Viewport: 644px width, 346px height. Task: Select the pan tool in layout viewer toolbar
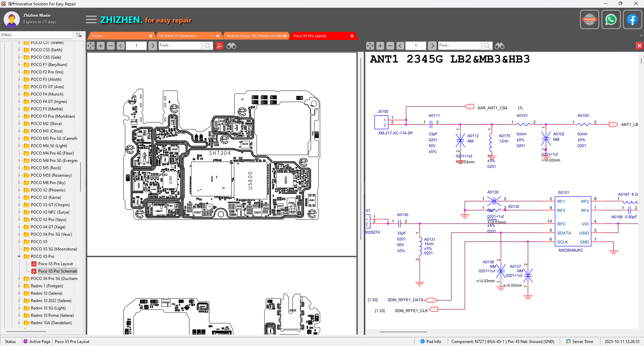(x=91, y=46)
